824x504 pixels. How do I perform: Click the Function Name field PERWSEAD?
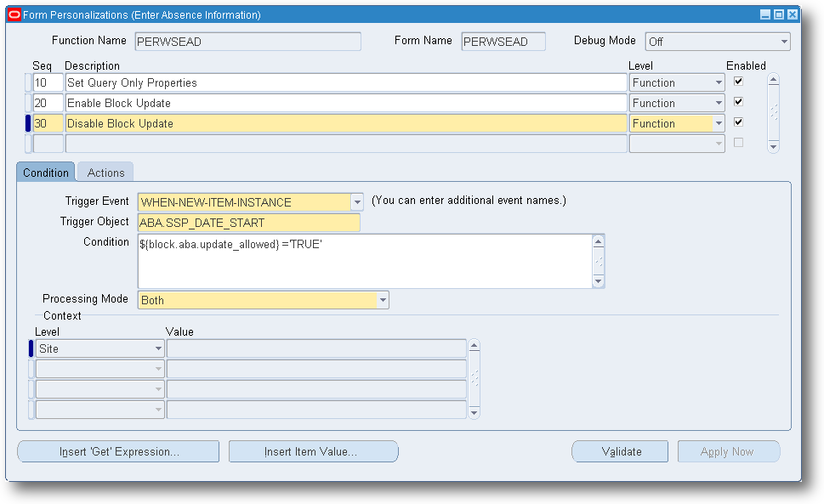tap(248, 42)
